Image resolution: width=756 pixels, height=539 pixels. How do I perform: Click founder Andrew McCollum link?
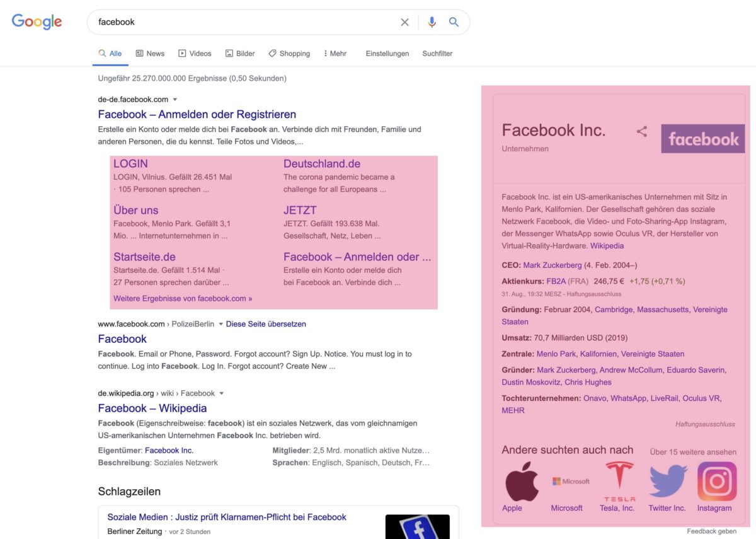click(x=630, y=370)
